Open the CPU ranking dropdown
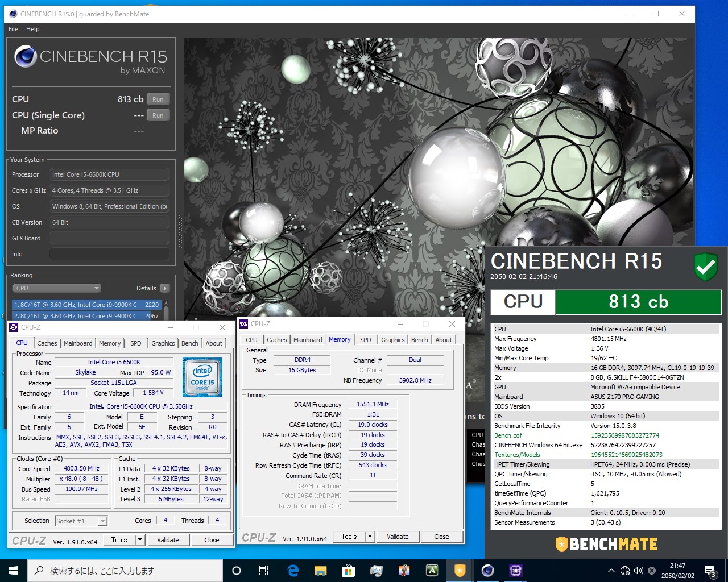Viewport: 728px width, 582px height. [57, 288]
